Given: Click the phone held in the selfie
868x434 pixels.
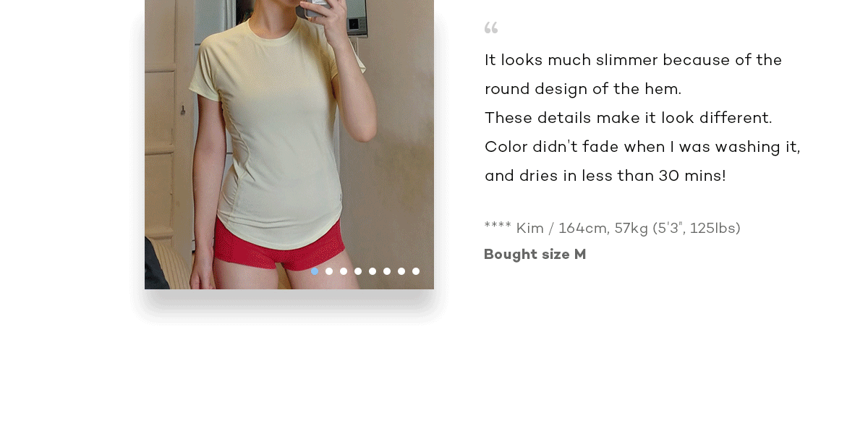Looking at the screenshot, I should tap(315, 9).
